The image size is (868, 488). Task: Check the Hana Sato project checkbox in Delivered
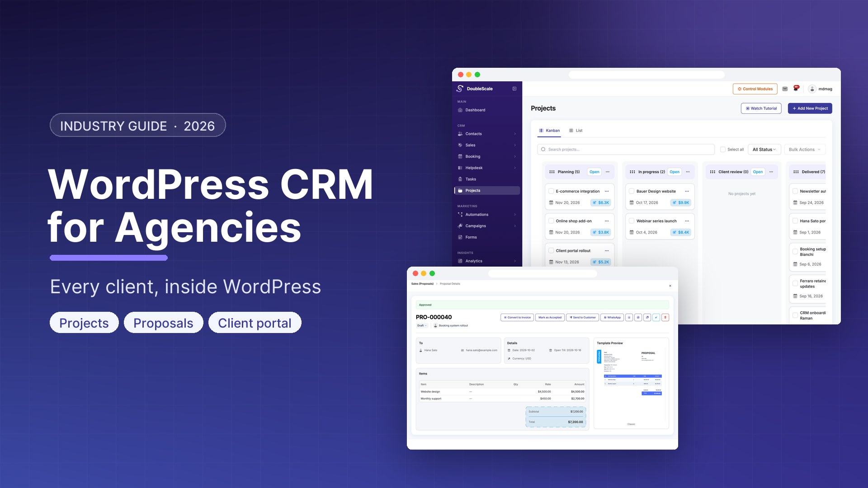795,221
